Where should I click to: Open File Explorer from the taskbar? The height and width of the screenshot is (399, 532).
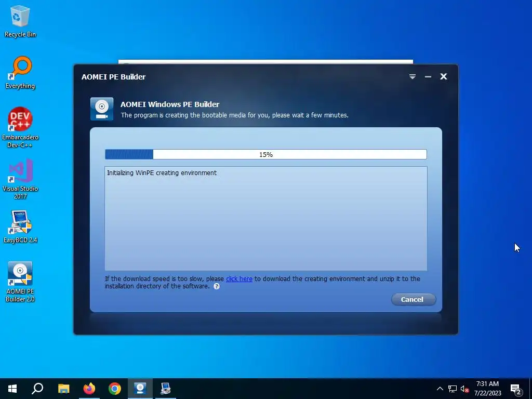click(63, 389)
